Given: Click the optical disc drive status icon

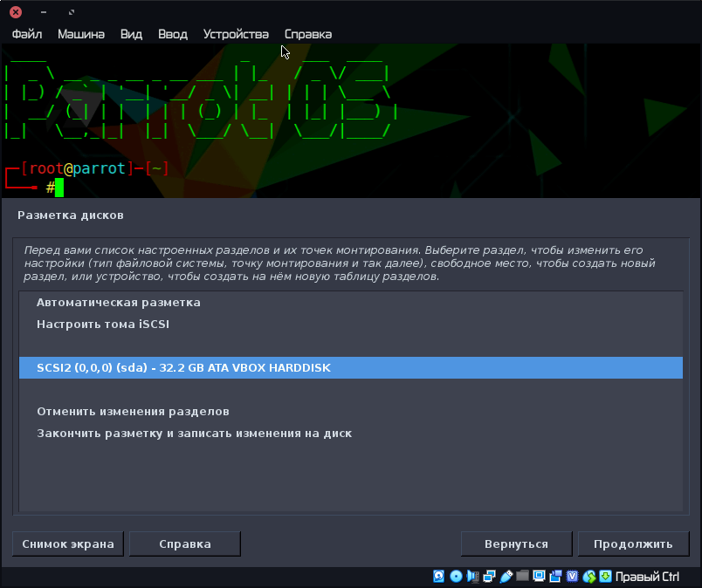Looking at the screenshot, I should (x=456, y=576).
